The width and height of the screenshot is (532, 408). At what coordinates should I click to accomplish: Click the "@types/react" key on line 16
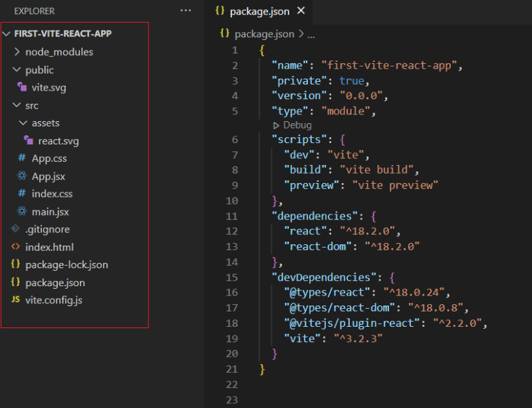point(327,292)
